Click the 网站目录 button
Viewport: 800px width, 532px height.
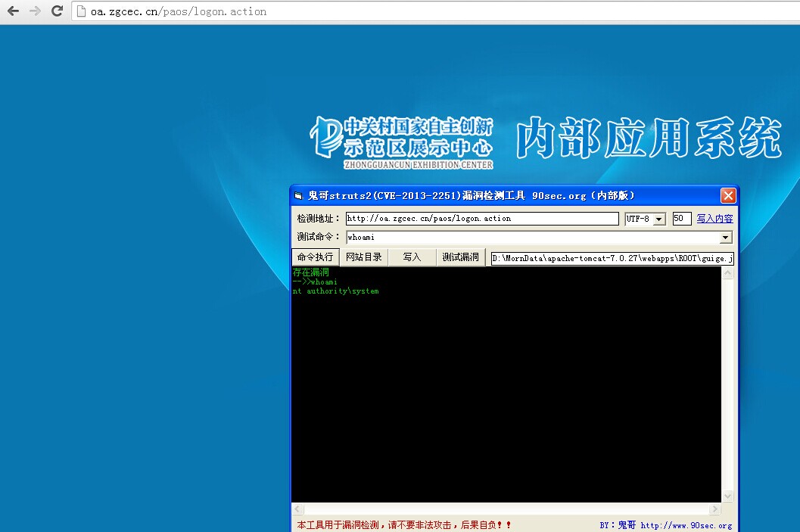[x=364, y=257]
